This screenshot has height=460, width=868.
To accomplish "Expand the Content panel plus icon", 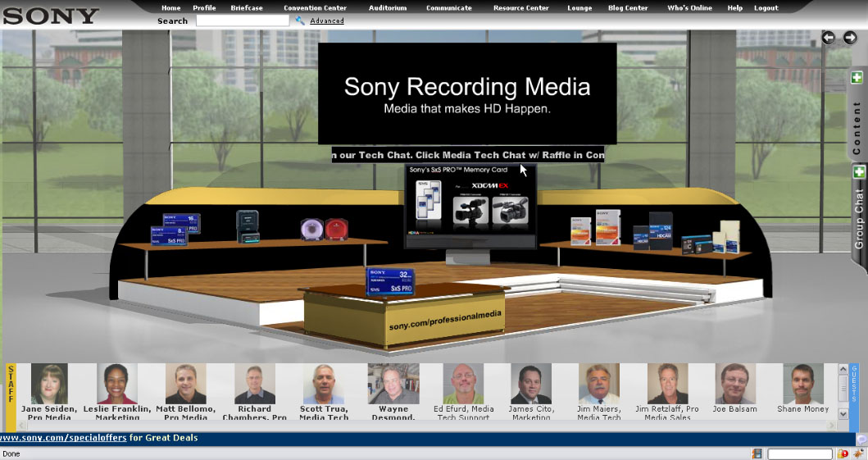I will 857,78.
